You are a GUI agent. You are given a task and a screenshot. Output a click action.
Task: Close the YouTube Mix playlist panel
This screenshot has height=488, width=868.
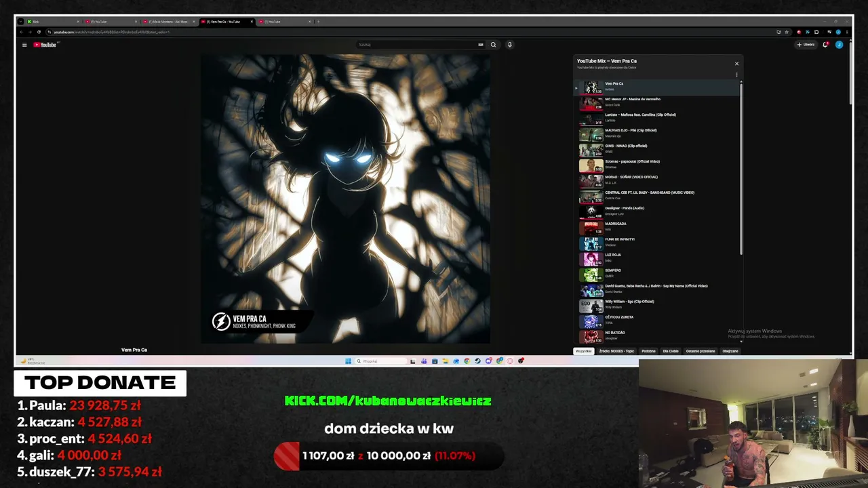pyautogui.click(x=736, y=64)
